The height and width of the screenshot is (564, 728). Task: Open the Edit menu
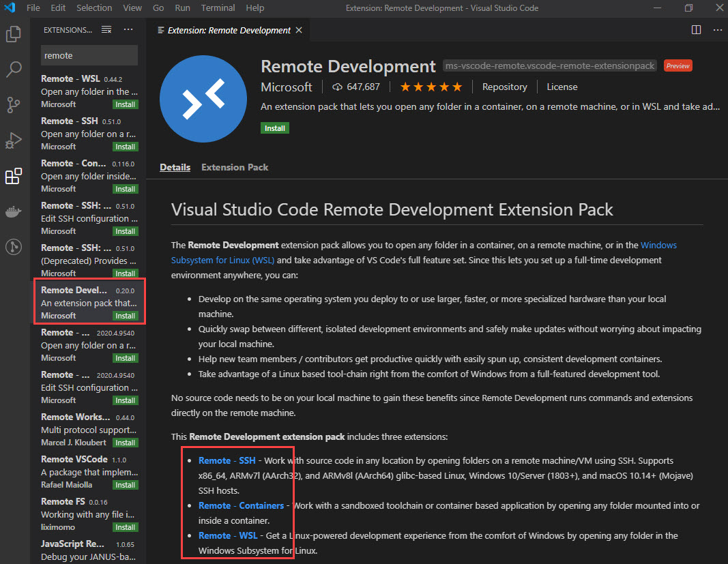[x=58, y=8]
